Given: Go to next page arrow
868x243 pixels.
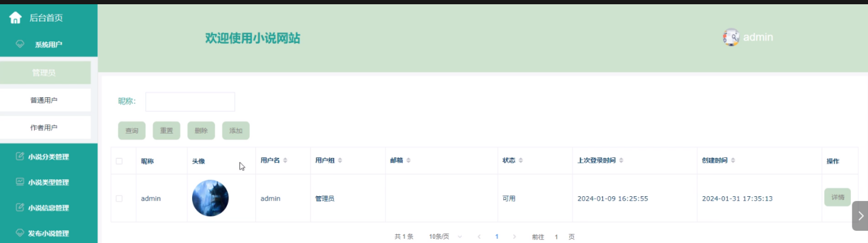Looking at the screenshot, I should point(514,236).
